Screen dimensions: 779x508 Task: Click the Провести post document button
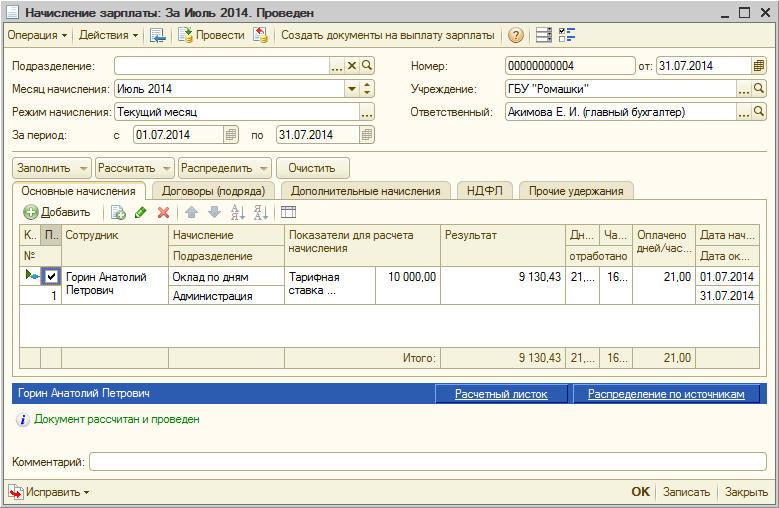pyautogui.click(x=212, y=35)
